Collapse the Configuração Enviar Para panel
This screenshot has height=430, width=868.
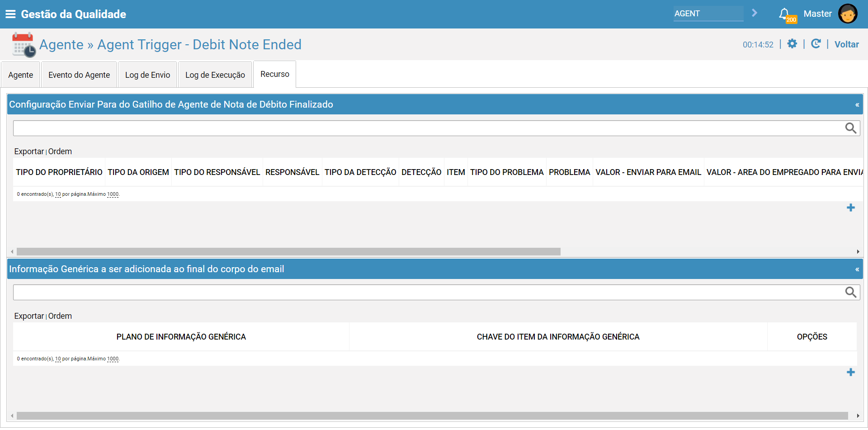[x=857, y=104]
